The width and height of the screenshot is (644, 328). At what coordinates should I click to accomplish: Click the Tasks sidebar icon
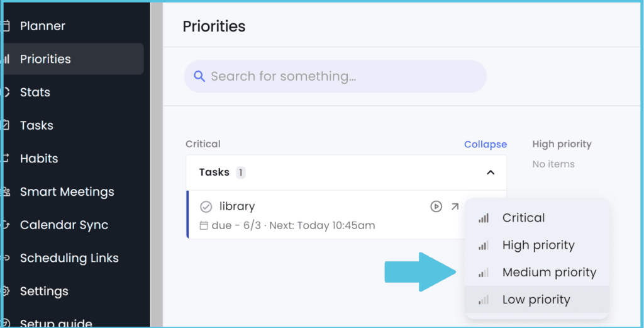(x=6, y=125)
